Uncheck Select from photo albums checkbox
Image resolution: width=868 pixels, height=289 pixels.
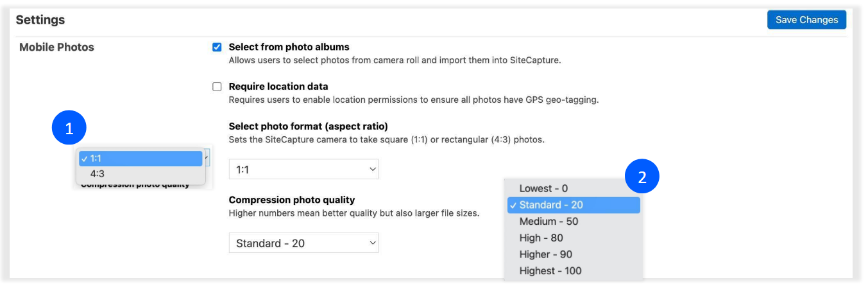pyautogui.click(x=217, y=47)
